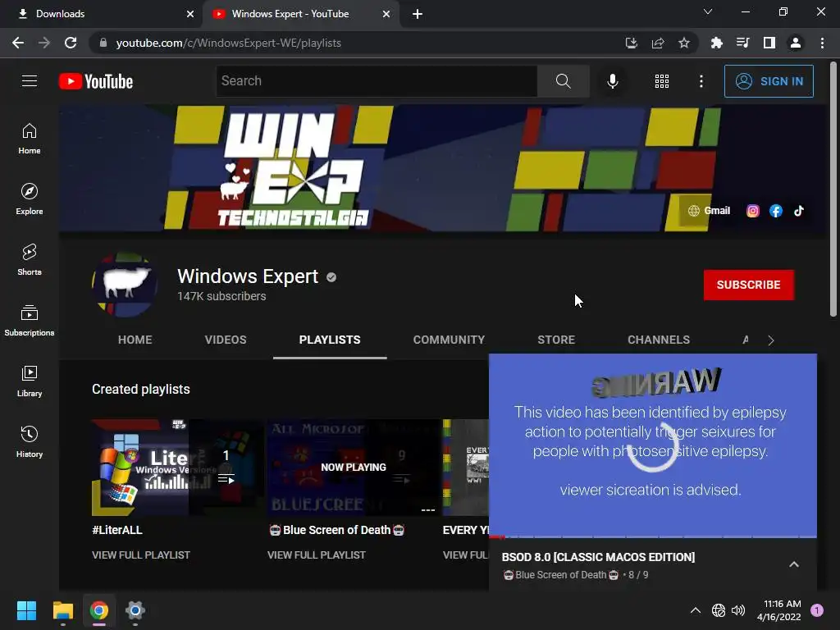The height and width of the screenshot is (630, 840).
Task: Switch to the channel HOME tab
Action: click(135, 340)
